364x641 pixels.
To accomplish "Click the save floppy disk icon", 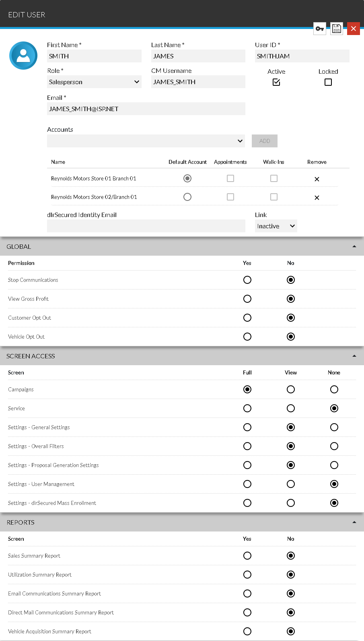I will point(337,29).
